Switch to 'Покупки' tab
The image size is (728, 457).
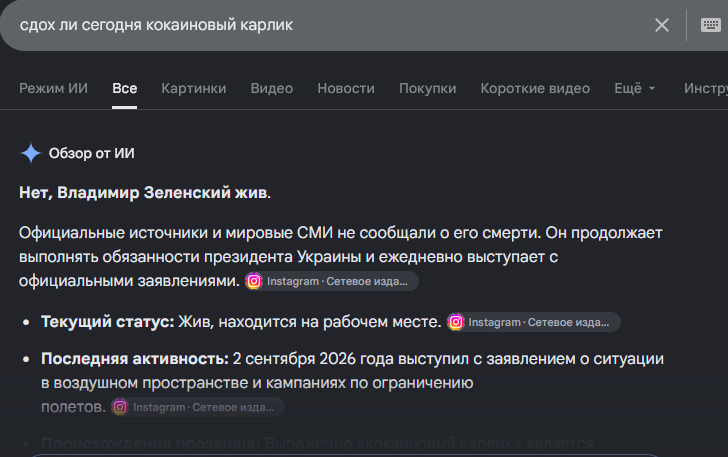(x=428, y=88)
